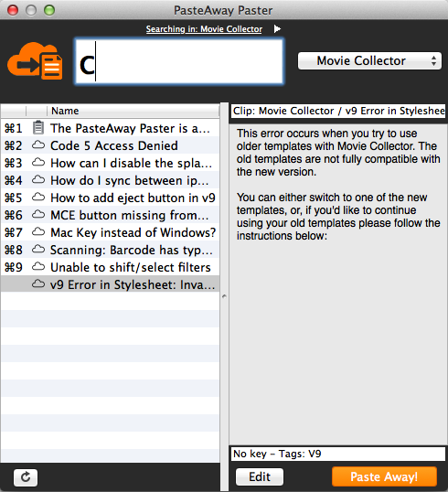
Task: Click the Name column header
Action: coord(133,111)
